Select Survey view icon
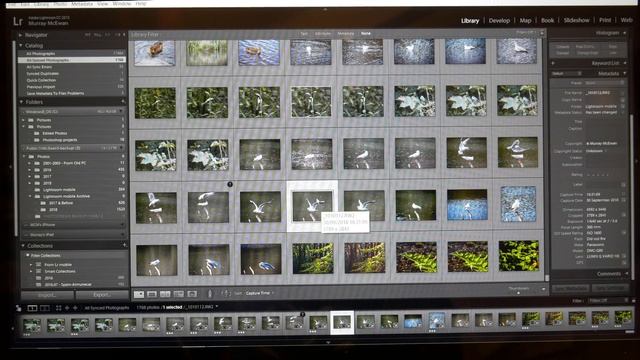640x360 pixels. pos(178,294)
